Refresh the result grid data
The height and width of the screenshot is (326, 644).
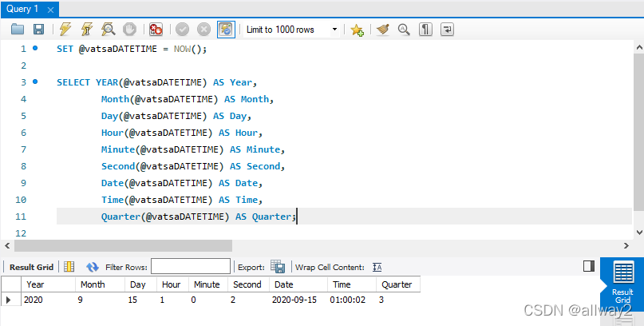[x=93, y=267]
